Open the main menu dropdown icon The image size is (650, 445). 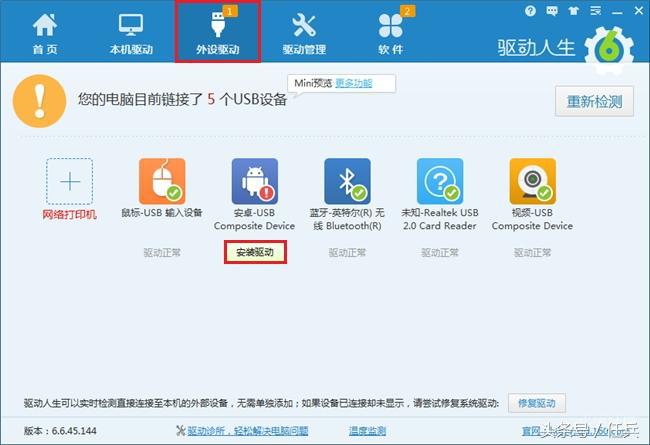pos(596,11)
